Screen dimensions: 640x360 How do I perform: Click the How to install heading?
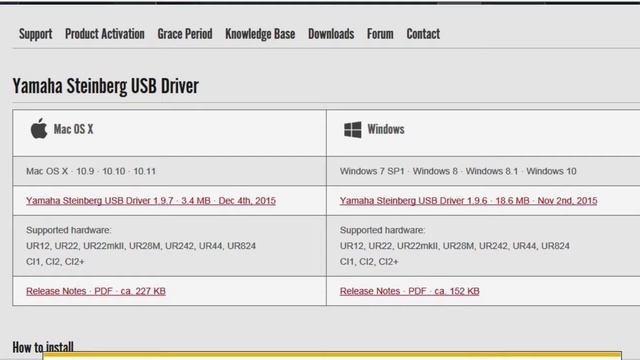point(43,347)
